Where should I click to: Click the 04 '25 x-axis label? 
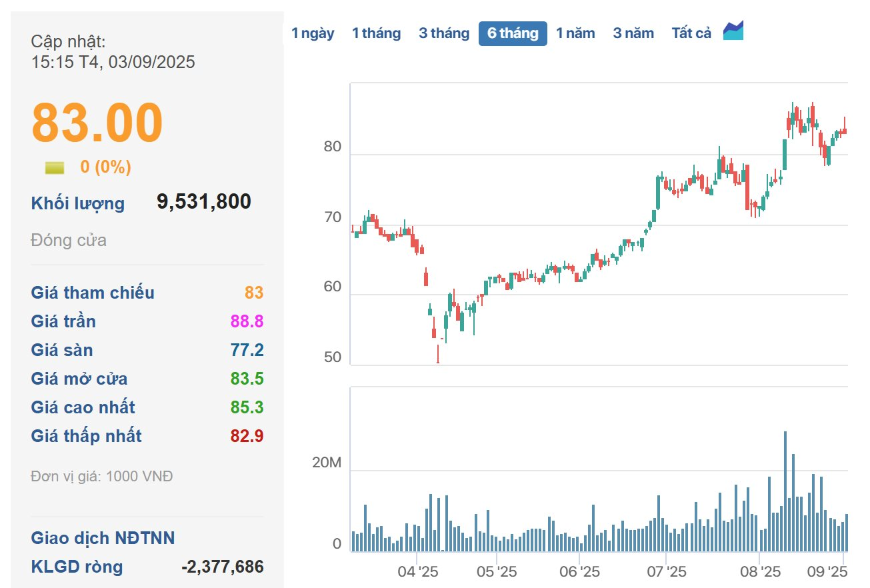(x=417, y=571)
